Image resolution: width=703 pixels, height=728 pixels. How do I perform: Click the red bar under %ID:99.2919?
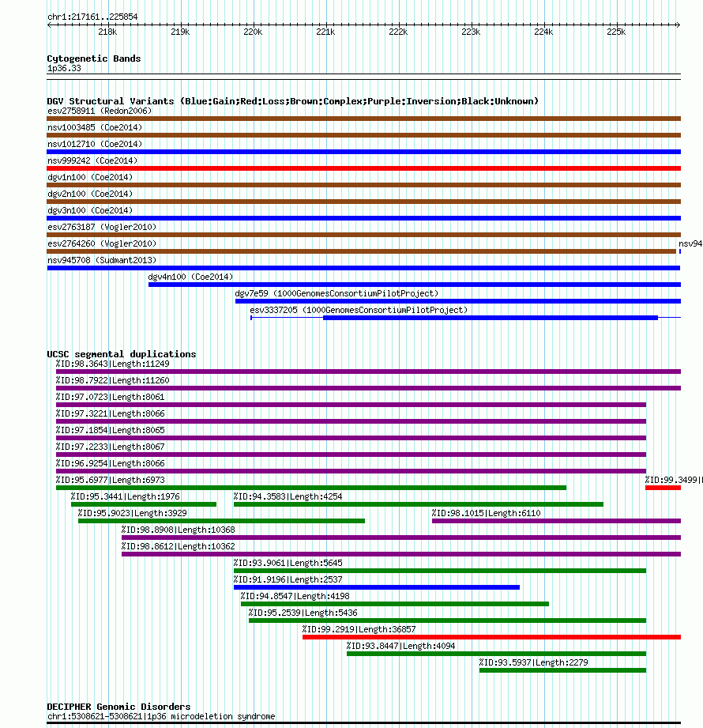[491, 637]
